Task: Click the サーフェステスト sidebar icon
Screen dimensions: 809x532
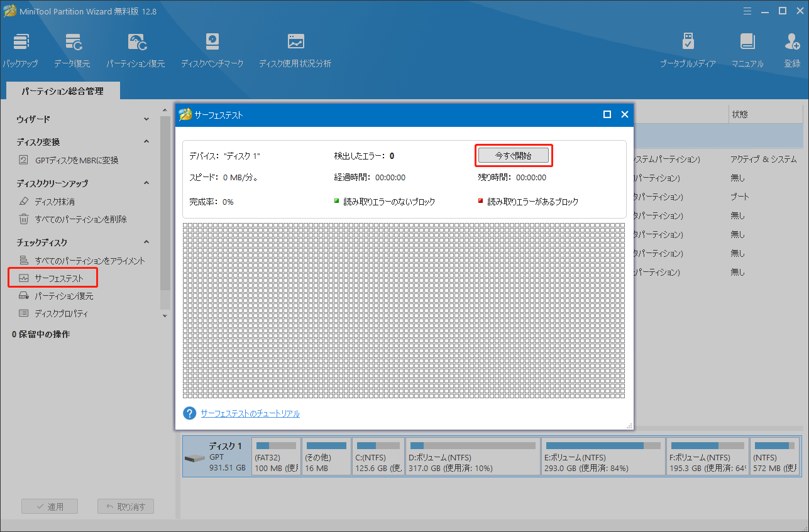Action: point(24,278)
